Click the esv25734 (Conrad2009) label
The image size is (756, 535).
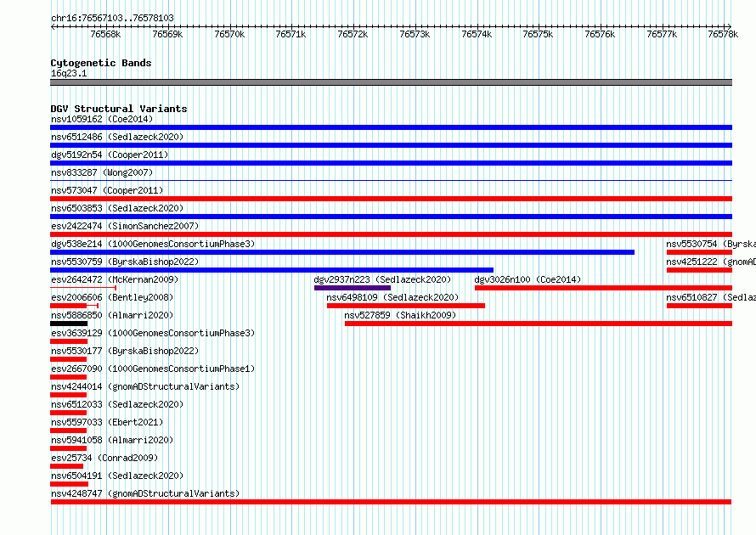pos(104,458)
